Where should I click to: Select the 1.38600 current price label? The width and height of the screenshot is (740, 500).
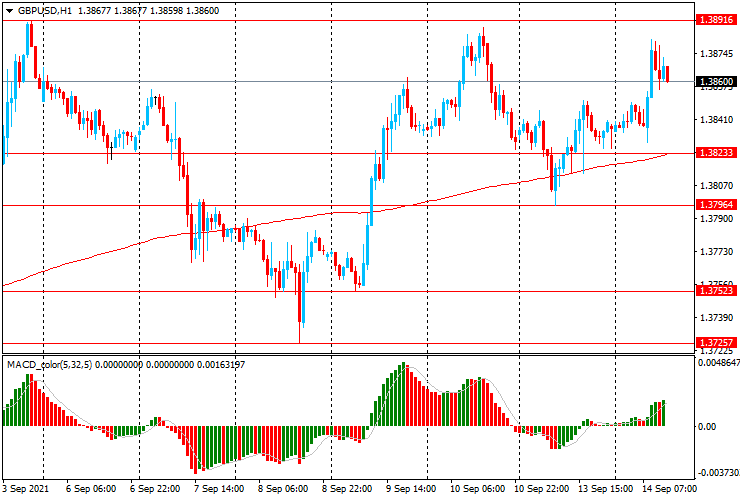point(717,82)
